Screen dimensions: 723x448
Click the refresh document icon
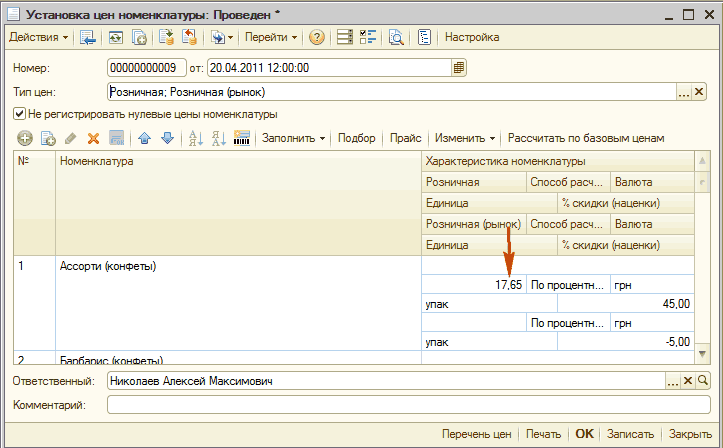116,37
